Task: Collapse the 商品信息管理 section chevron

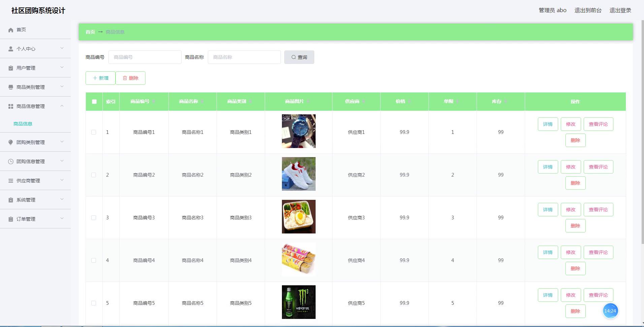Action: (x=62, y=106)
